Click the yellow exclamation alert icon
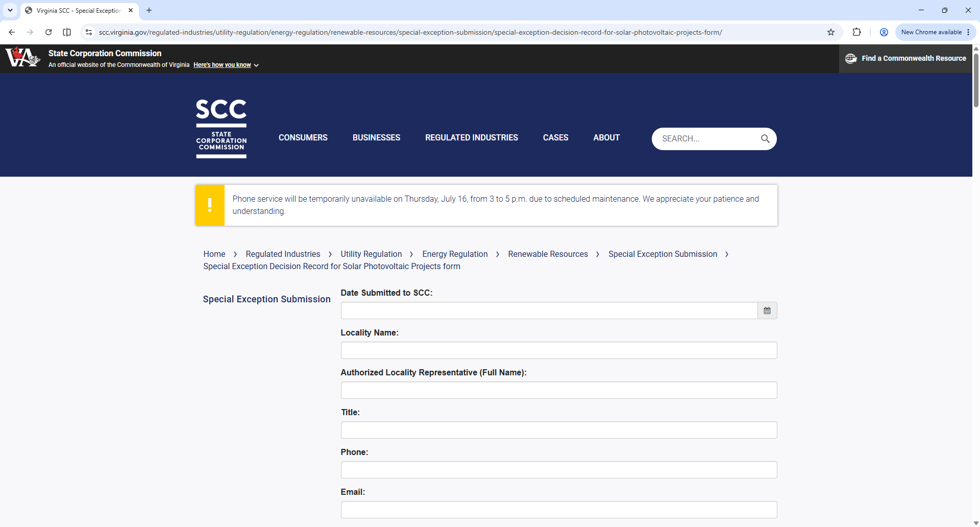The image size is (980, 527). click(x=210, y=205)
